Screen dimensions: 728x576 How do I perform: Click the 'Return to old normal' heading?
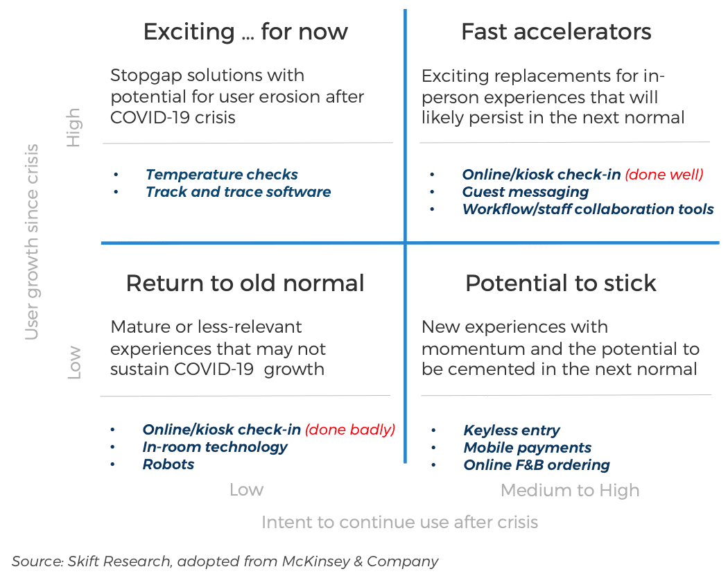coord(245,283)
